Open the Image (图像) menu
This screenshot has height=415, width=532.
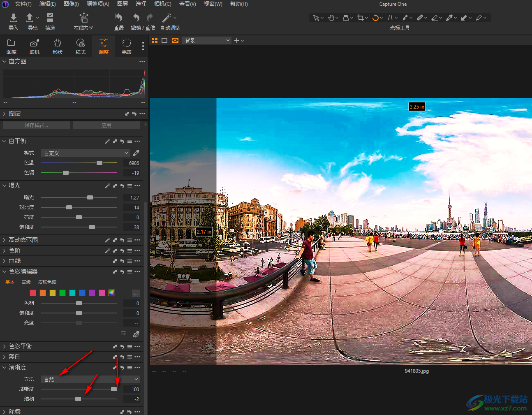point(71,4)
